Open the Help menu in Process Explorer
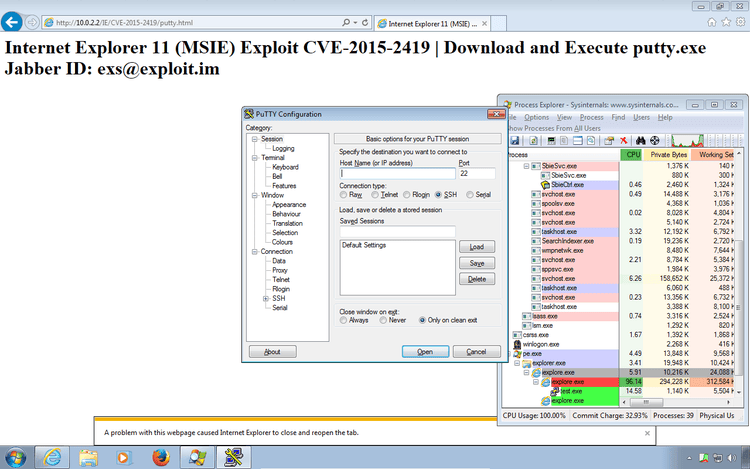 (665, 117)
